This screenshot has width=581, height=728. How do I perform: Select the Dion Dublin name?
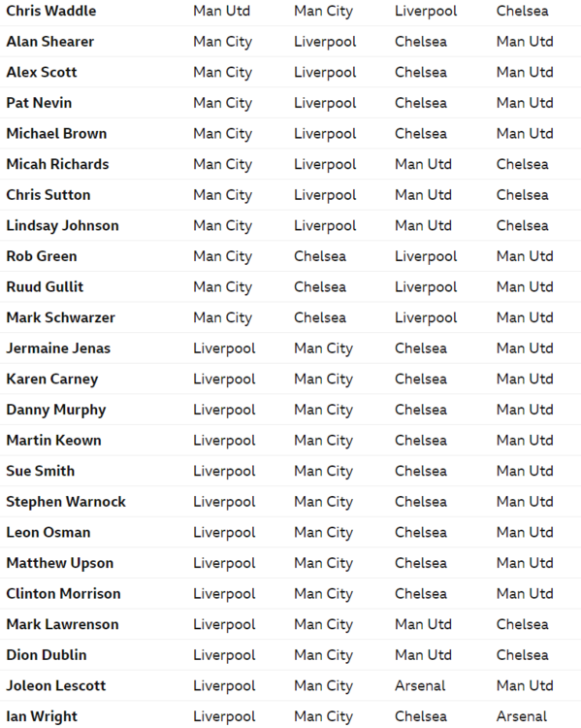47,654
